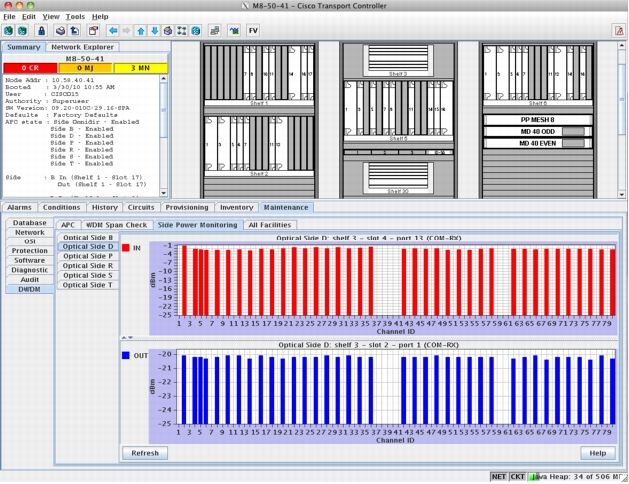Viewport: 629px width, 484px height.
Task: Click the teal node view icon
Action: (196, 30)
